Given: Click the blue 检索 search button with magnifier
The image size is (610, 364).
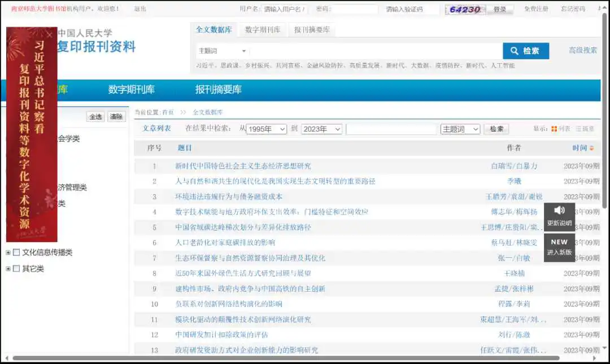Looking at the screenshot, I should (x=526, y=51).
